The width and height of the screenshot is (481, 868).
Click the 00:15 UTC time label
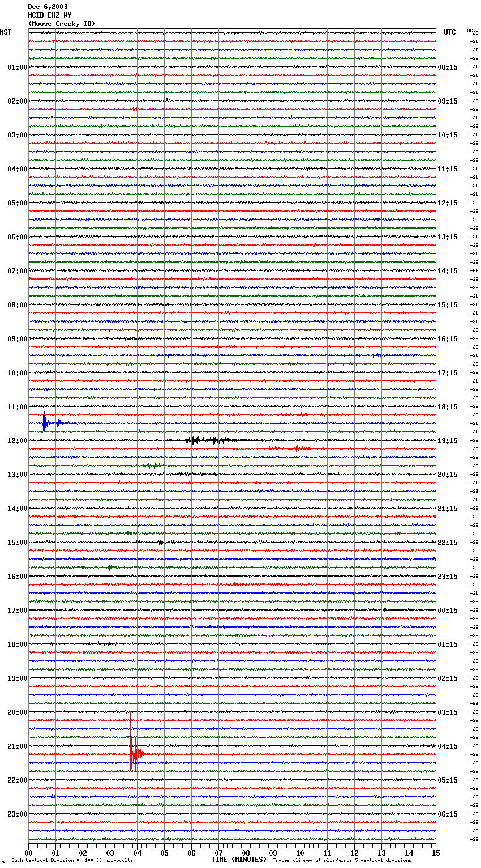[x=448, y=611]
